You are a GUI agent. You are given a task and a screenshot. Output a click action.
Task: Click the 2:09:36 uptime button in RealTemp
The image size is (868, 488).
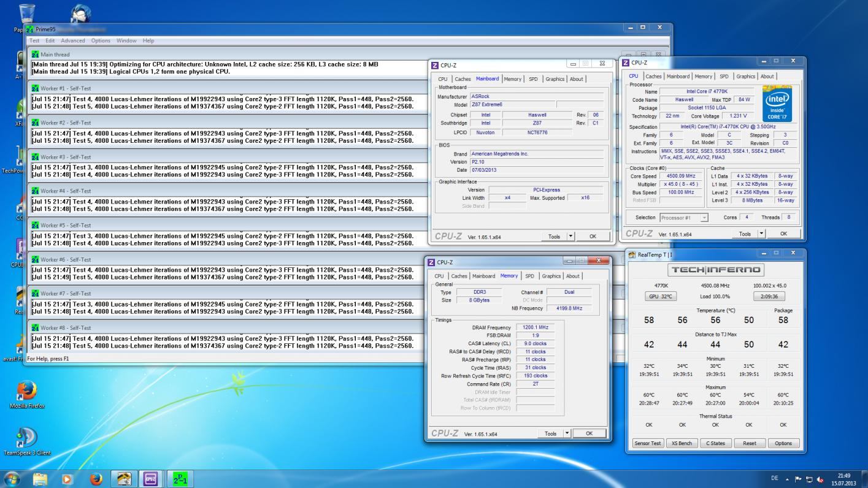(x=769, y=296)
